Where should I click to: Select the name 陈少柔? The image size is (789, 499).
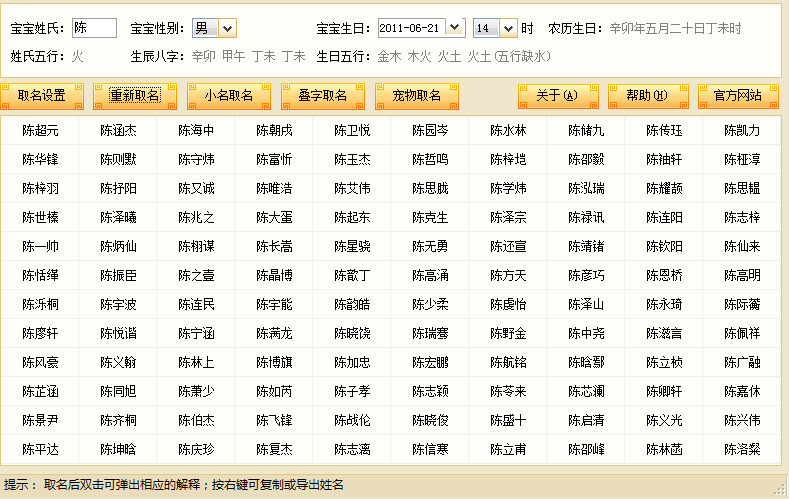(430, 304)
